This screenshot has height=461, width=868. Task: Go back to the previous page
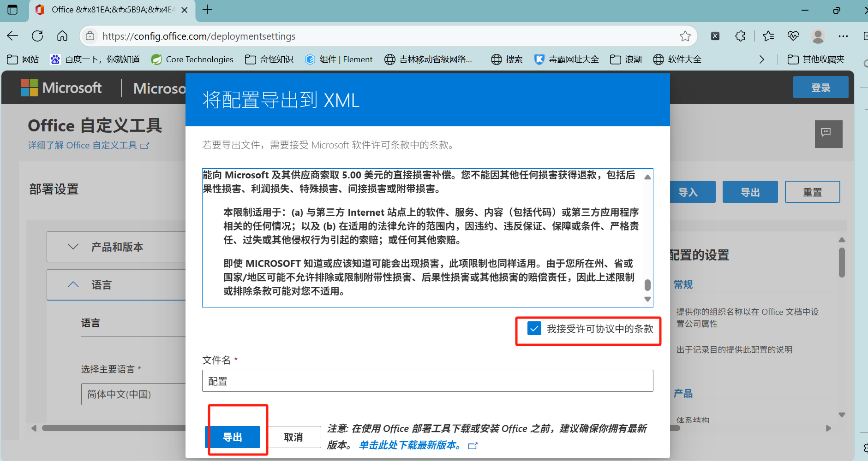pos(12,36)
